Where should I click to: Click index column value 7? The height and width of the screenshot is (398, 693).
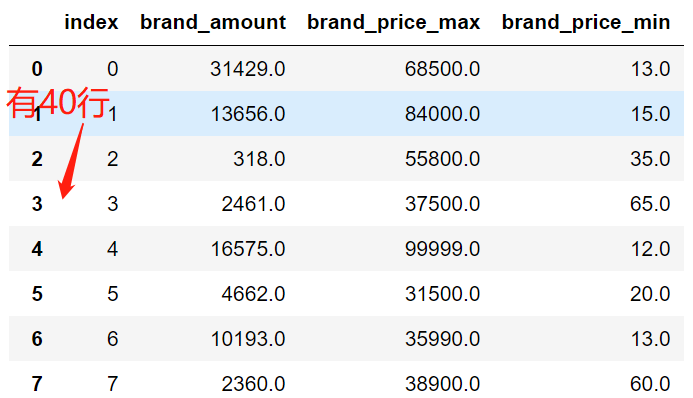pos(113,384)
